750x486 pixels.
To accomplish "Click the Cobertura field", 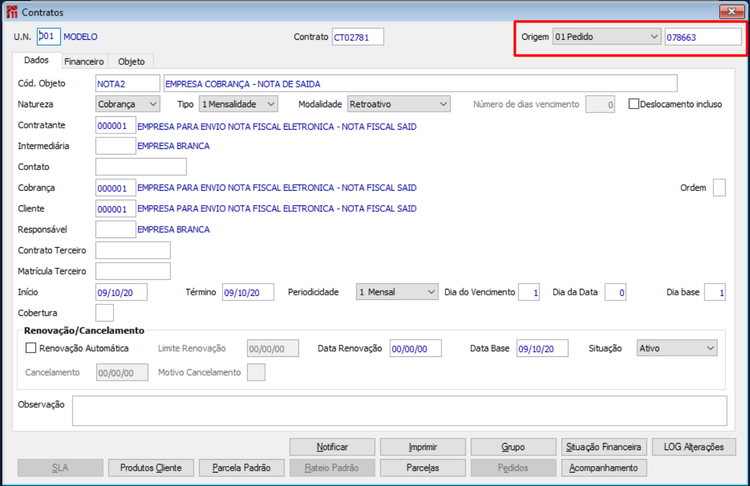I will click(x=105, y=313).
